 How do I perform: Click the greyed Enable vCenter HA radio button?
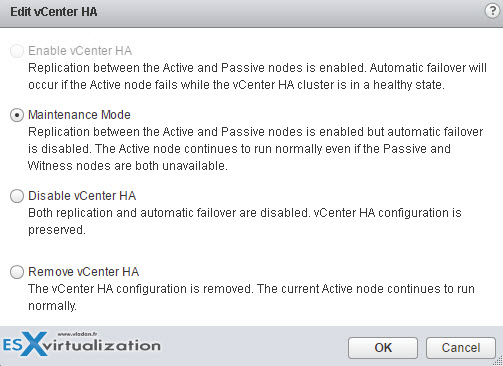click(x=17, y=51)
